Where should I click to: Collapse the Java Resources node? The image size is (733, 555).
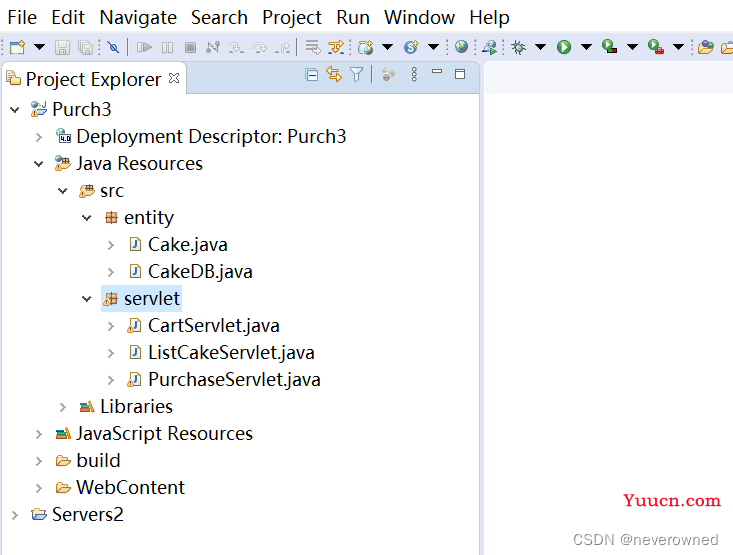[x=39, y=164]
